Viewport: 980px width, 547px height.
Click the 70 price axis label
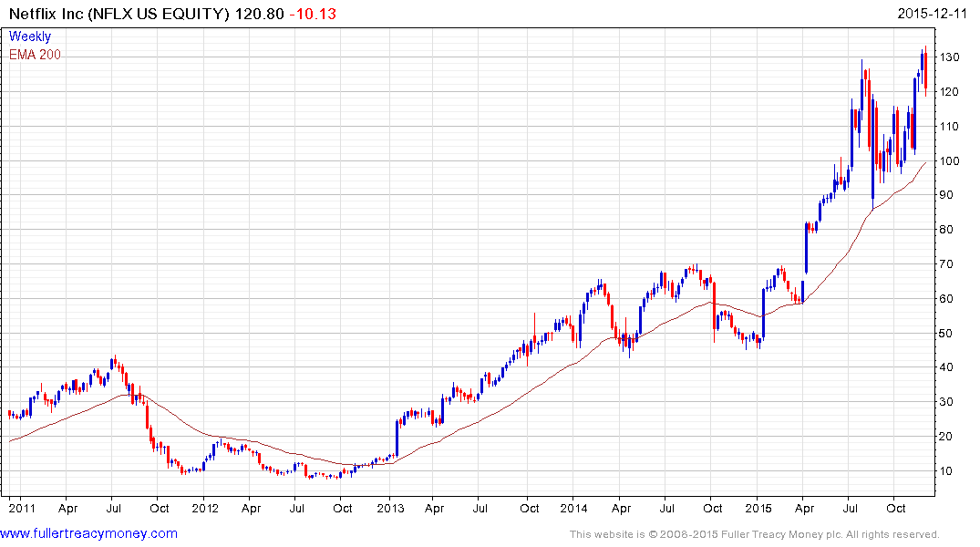(946, 263)
